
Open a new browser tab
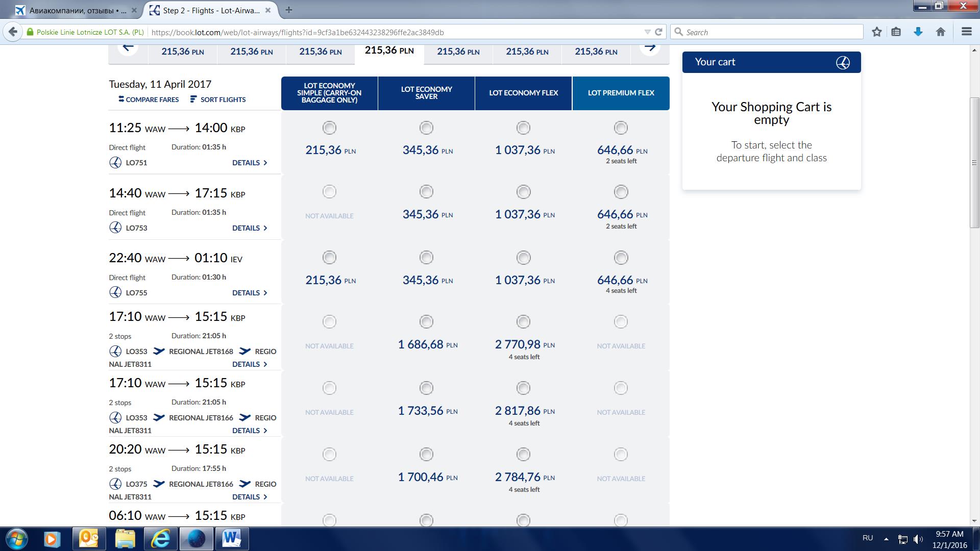pos(288,10)
